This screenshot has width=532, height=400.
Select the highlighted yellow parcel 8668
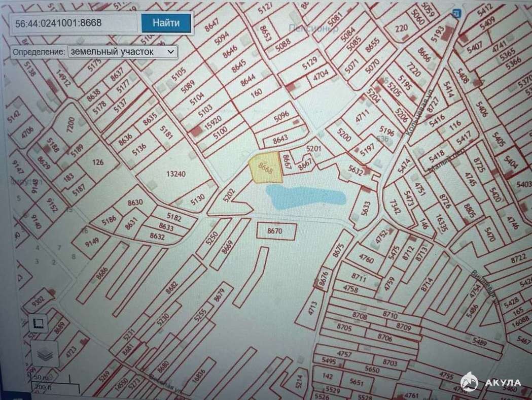pos(265,168)
